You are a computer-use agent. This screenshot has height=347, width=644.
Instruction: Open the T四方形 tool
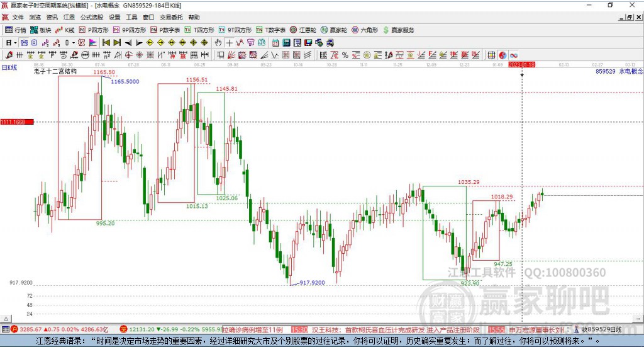coord(199,30)
